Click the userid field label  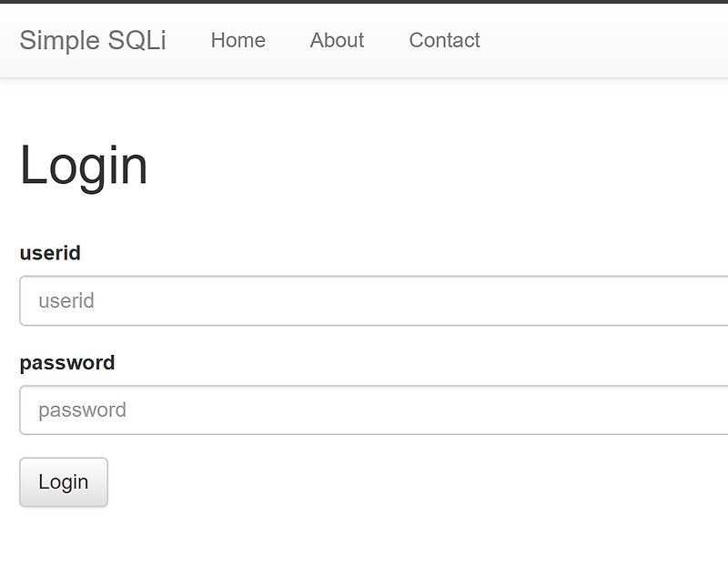50,253
